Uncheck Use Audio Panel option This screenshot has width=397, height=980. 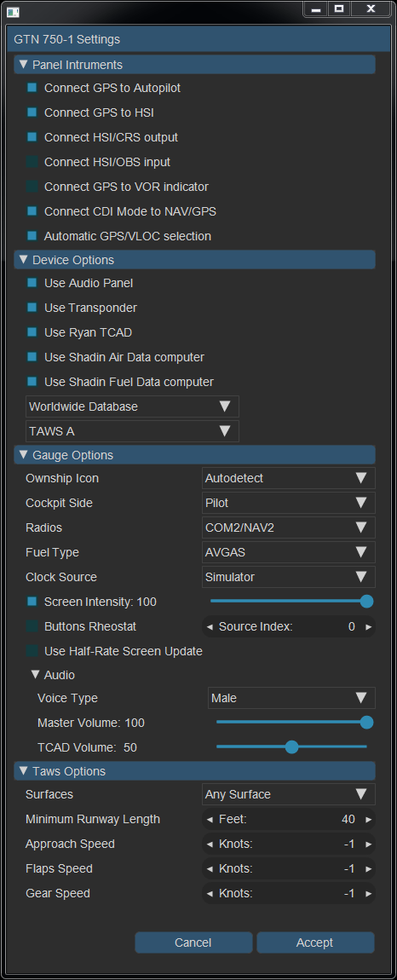tap(32, 283)
